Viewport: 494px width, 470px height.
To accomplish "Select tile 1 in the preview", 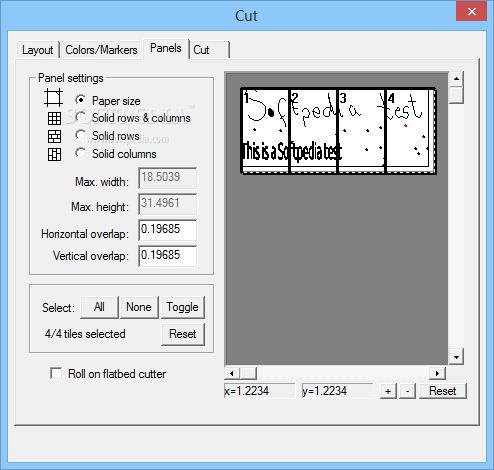I will click(265, 130).
